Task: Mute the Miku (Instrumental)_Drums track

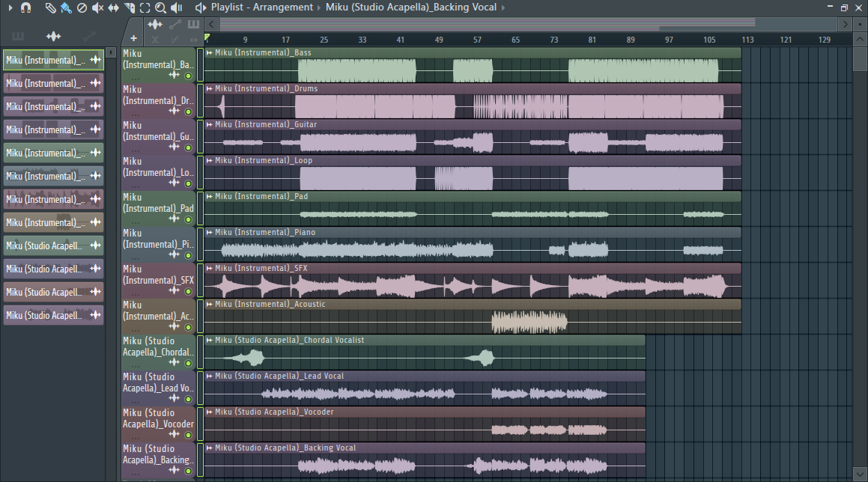Action: point(188,112)
